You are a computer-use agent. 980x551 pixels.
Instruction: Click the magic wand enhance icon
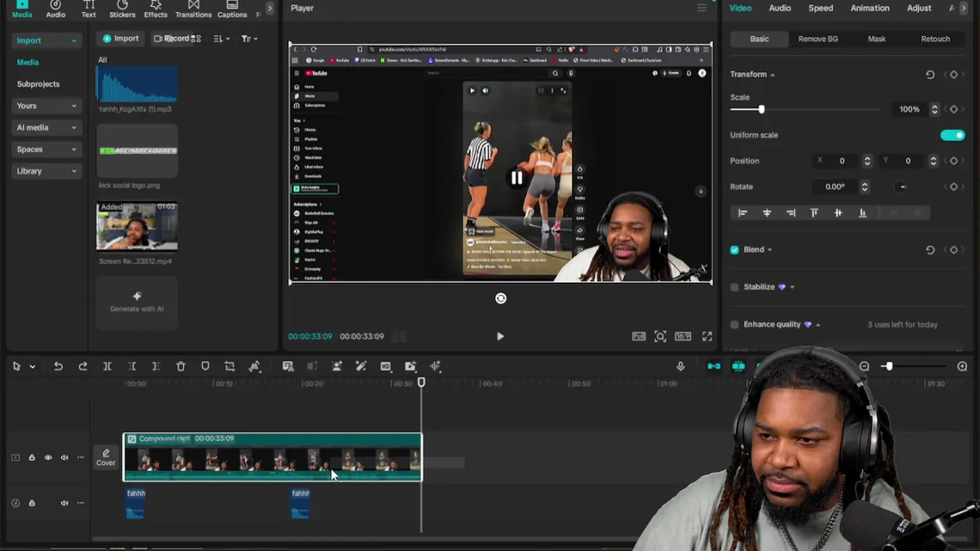pos(361,367)
